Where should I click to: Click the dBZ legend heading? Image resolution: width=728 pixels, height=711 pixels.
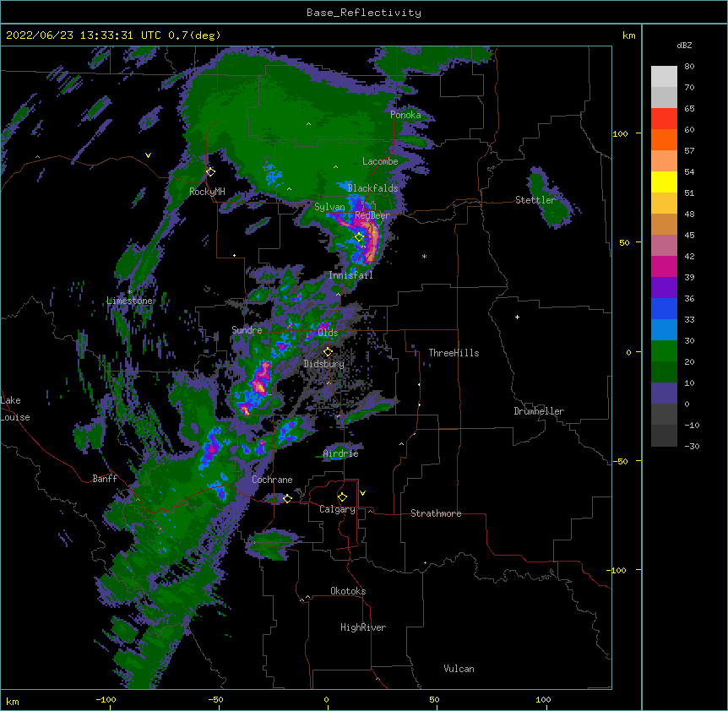click(684, 45)
